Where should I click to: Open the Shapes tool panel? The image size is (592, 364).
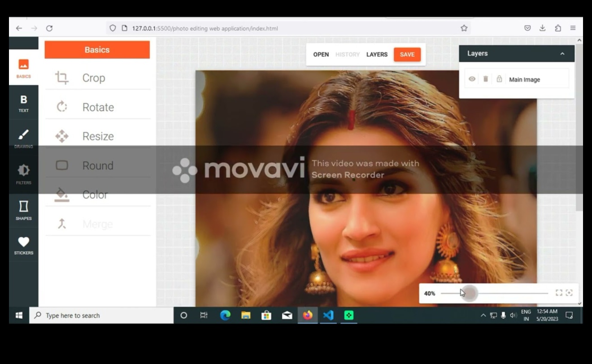click(23, 210)
